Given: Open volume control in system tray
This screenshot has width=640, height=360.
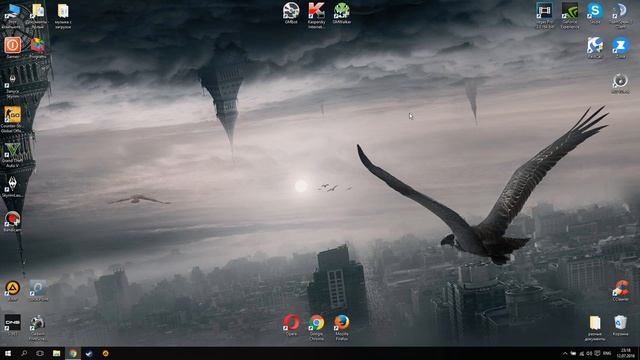Looking at the screenshot, I should pos(589,353).
